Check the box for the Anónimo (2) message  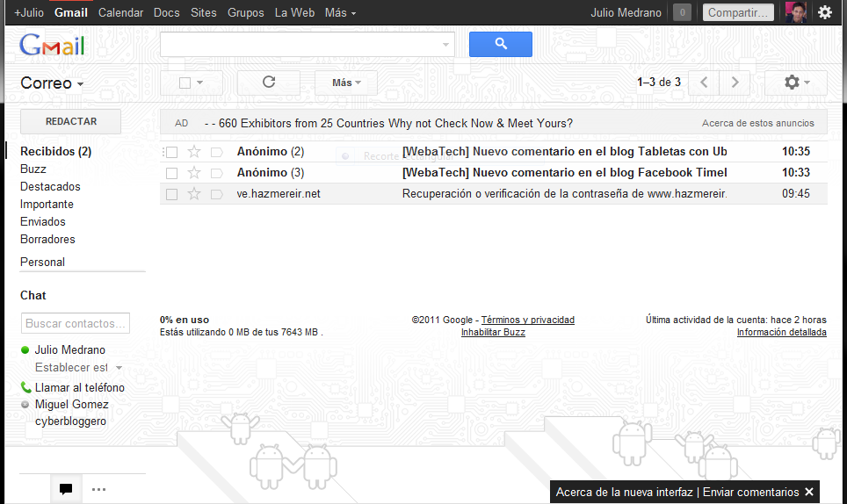172,152
